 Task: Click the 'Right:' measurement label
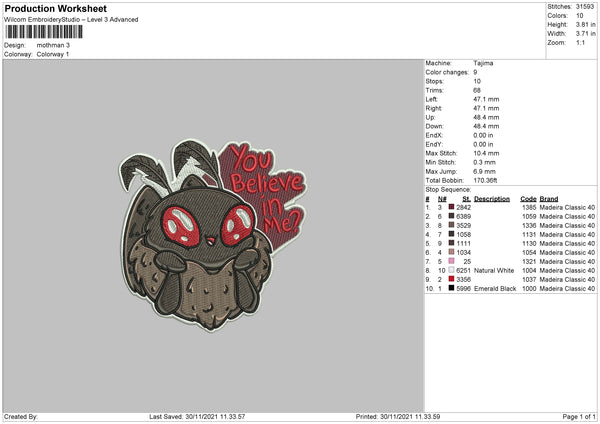click(x=434, y=108)
